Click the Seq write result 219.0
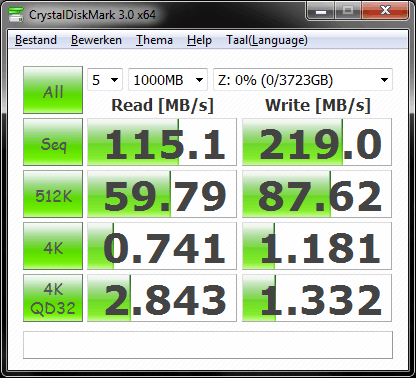The height and width of the screenshot is (379, 417). [x=317, y=142]
